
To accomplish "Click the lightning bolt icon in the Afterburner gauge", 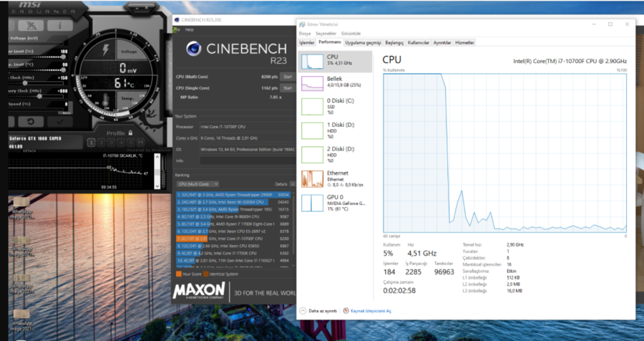I will [x=106, y=49].
